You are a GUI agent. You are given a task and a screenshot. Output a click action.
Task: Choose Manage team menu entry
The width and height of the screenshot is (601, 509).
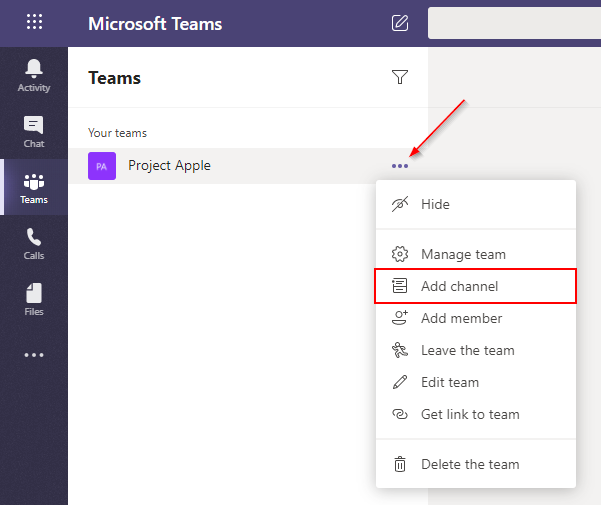click(x=476, y=254)
